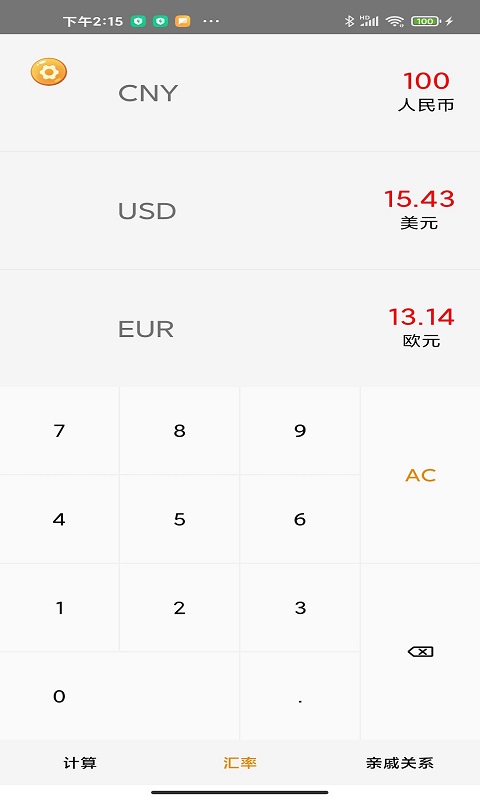This screenshot has height=800, width=480.
Task: Tap the WiFi icon in status bar
Action: (x=395, y=21)
